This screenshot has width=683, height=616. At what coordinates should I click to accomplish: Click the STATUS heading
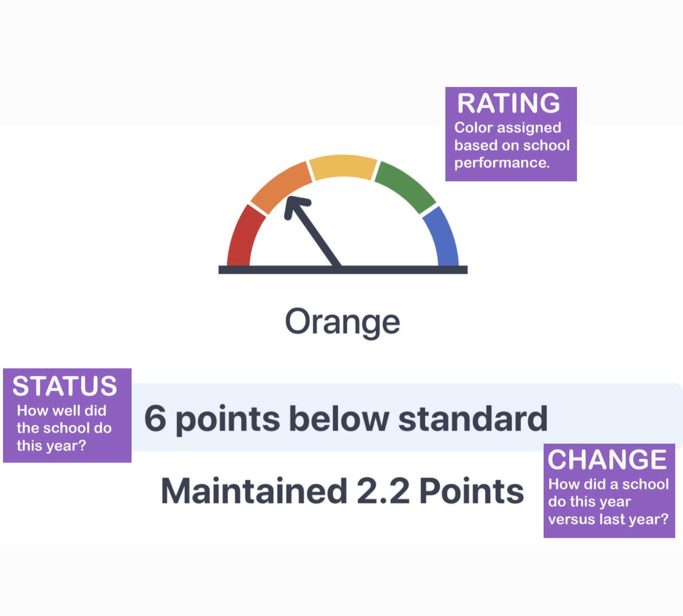[65, 386]
